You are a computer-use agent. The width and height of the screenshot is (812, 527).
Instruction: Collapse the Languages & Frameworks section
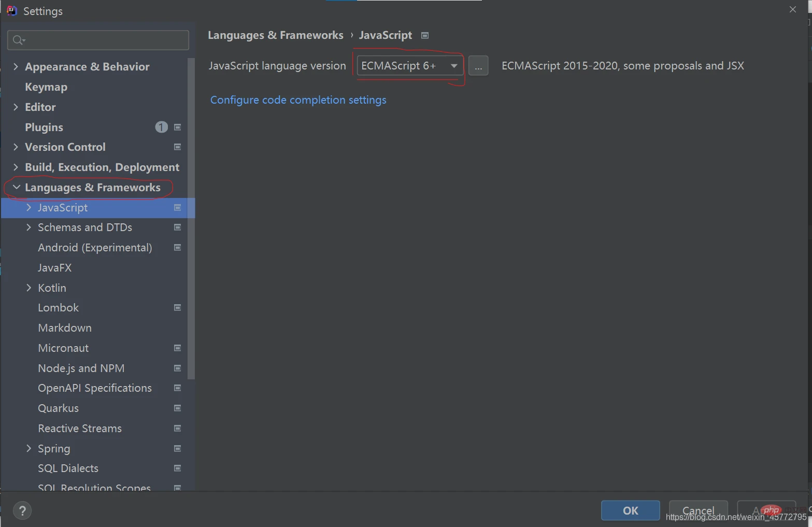[17, 187]
